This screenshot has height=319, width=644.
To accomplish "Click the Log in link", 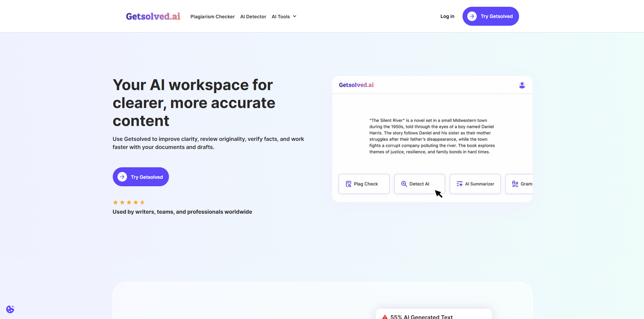I will pyautogui.click(x=447, y=16).
